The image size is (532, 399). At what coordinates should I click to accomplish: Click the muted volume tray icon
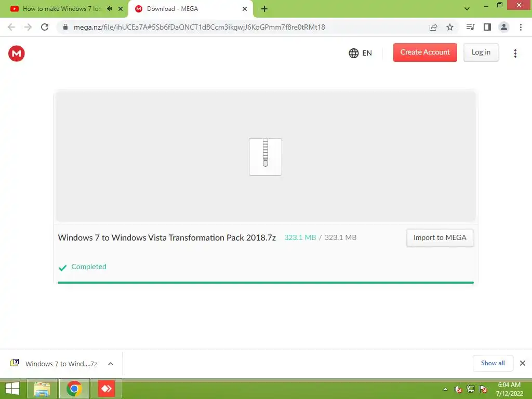tap(458, 389)
